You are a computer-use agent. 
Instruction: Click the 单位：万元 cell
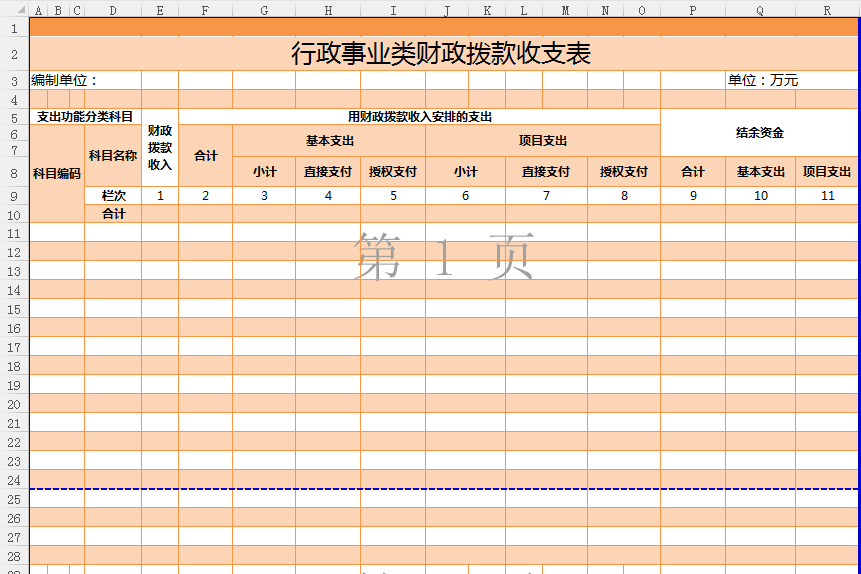(x=762, y=81)
